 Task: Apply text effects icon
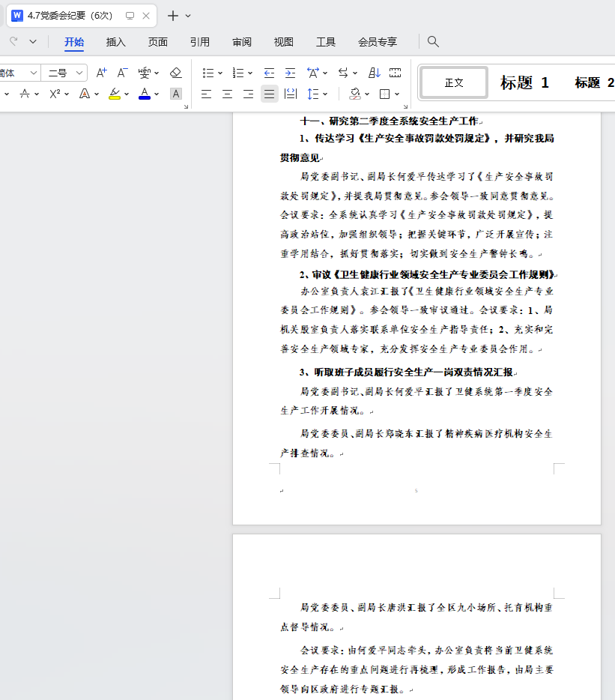[x=85, y=94]
